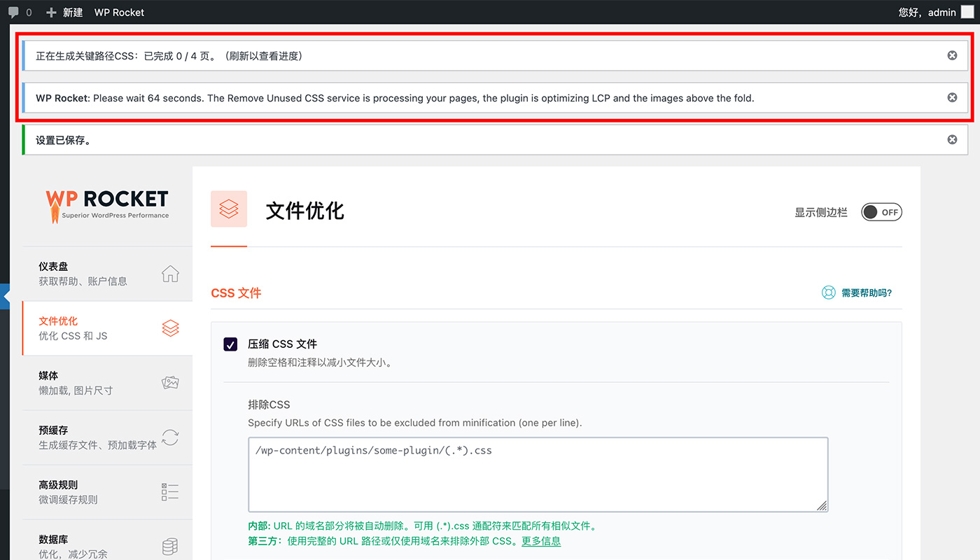Viewport: 980px width, 560px height.
Task: Click the database cylinder icon beside 数据库
Action: (x=170, y=547)
